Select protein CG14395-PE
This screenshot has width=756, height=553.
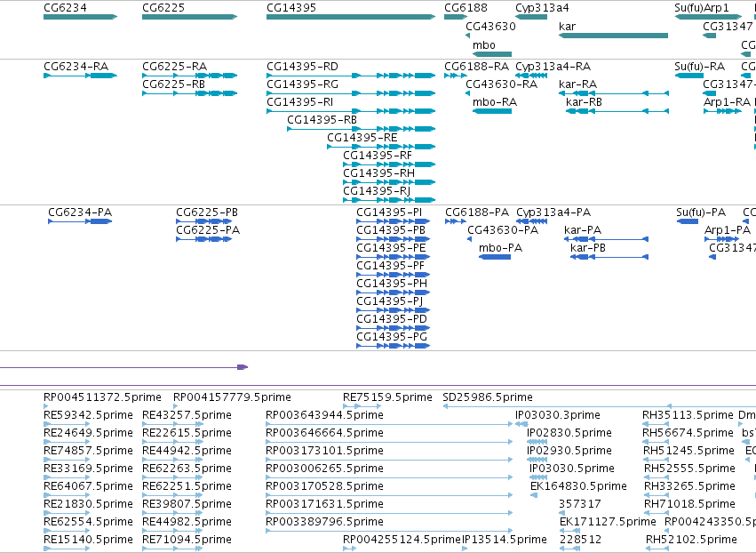pos(391,248)
